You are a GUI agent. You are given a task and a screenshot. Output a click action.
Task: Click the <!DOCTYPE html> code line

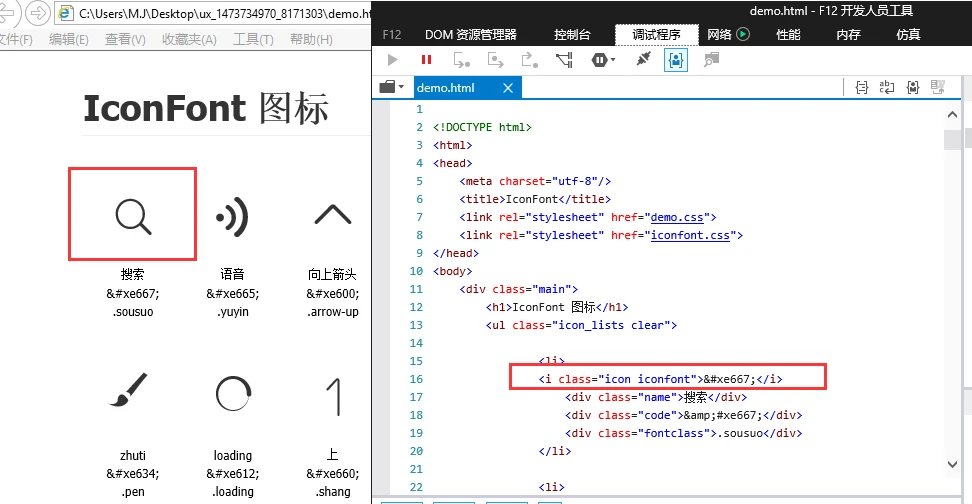pyautogui.click(x=482, y=127)
